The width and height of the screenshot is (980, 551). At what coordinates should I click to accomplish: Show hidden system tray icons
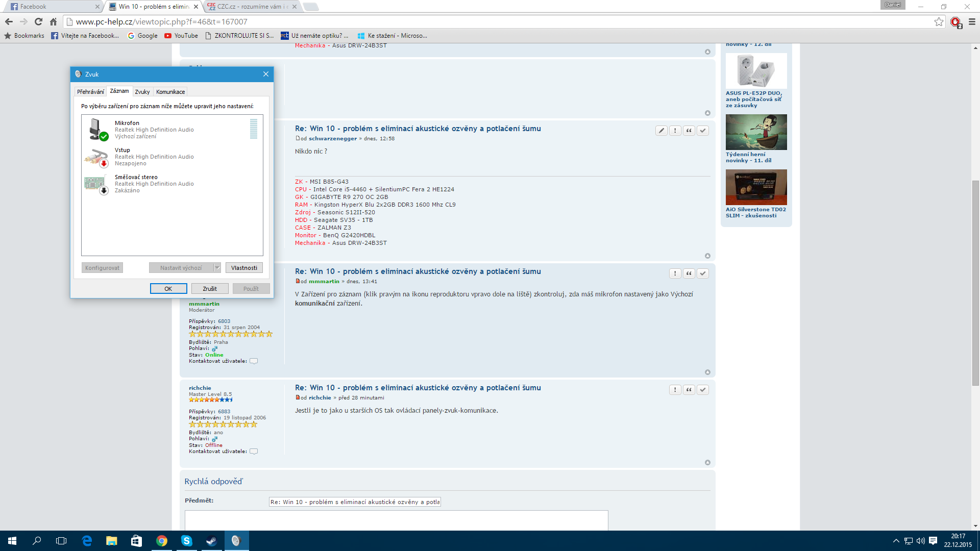pyautogui.click(x=896, y=541)
